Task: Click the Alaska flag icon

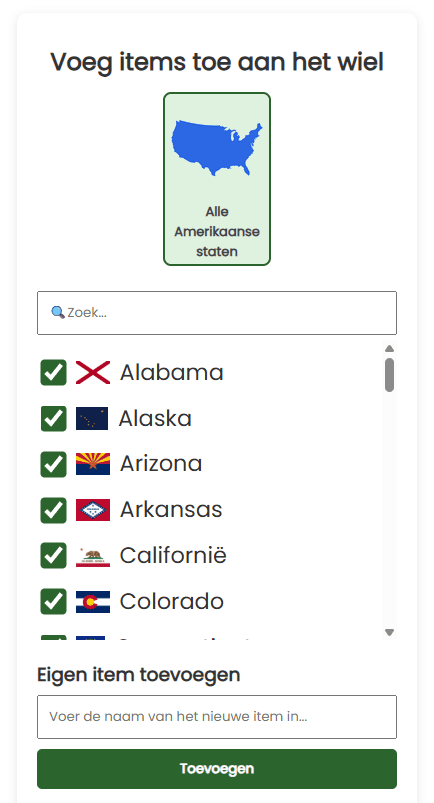Action: point(92,418)
